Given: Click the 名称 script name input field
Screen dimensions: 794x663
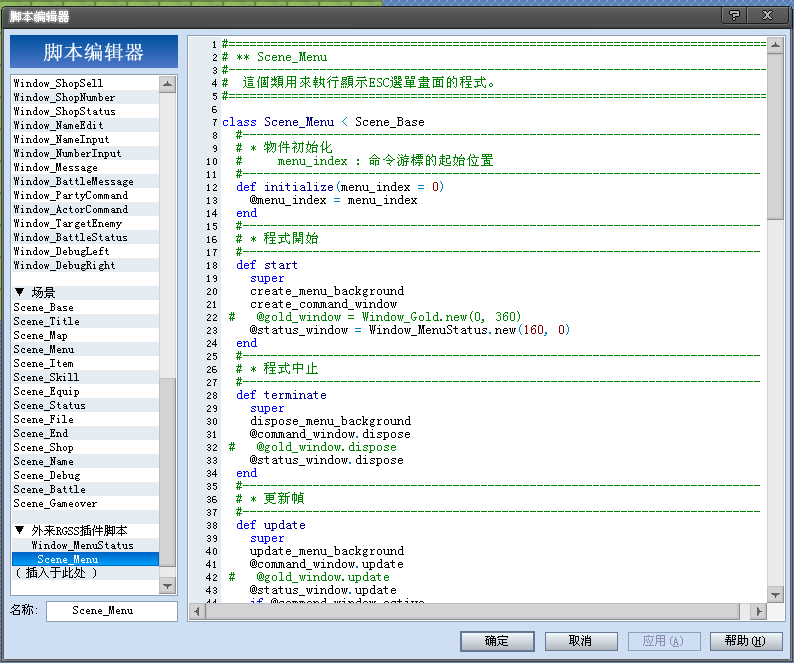Looking at the screenshot, I should coord(112,611).
